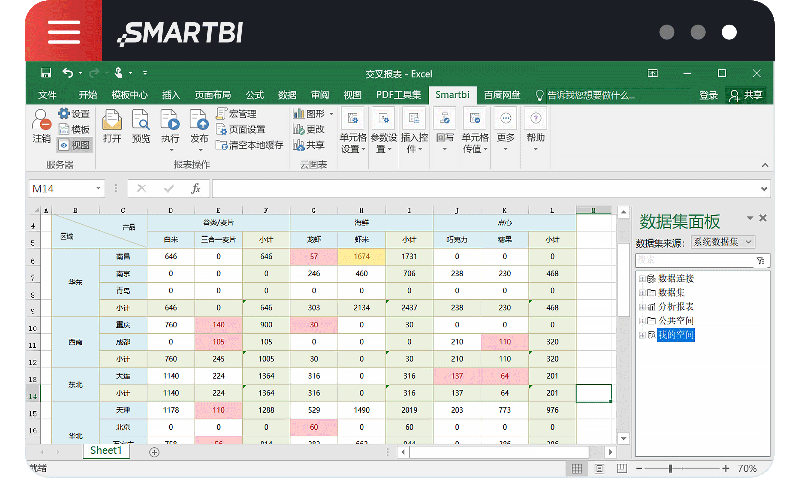Open the 百度网盘 ribbon tab
The height and width of the screenshot is (478, 800).
click(x=502, y=95)
